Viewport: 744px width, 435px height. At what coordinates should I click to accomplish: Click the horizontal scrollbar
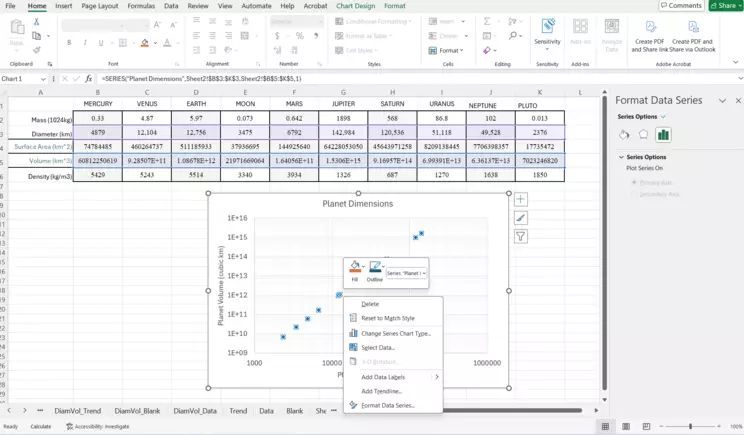coord(512,411)
